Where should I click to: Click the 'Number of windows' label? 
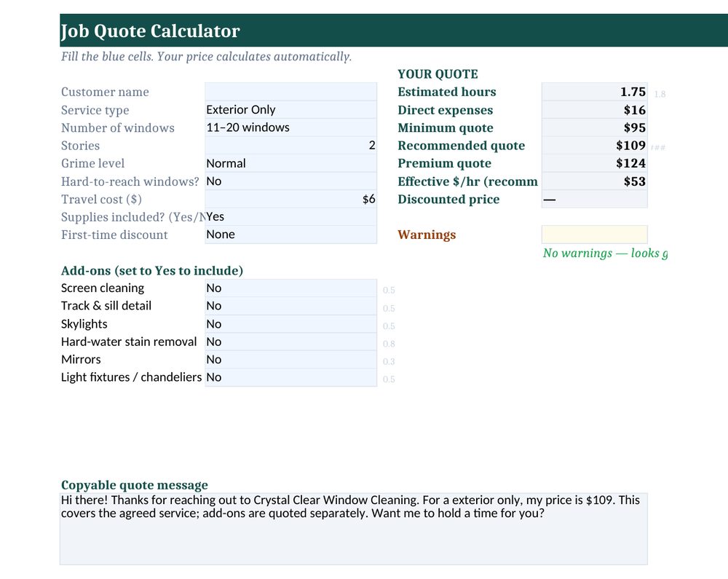click(118, 127)
